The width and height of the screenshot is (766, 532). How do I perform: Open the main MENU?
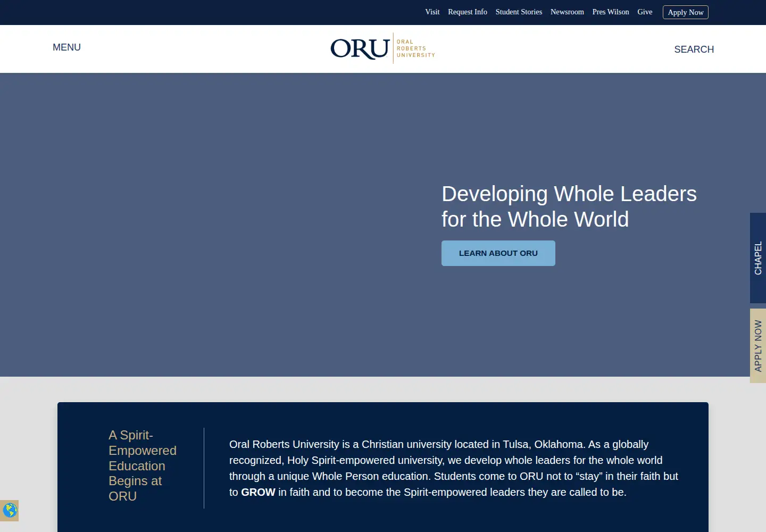click(66, 47)
